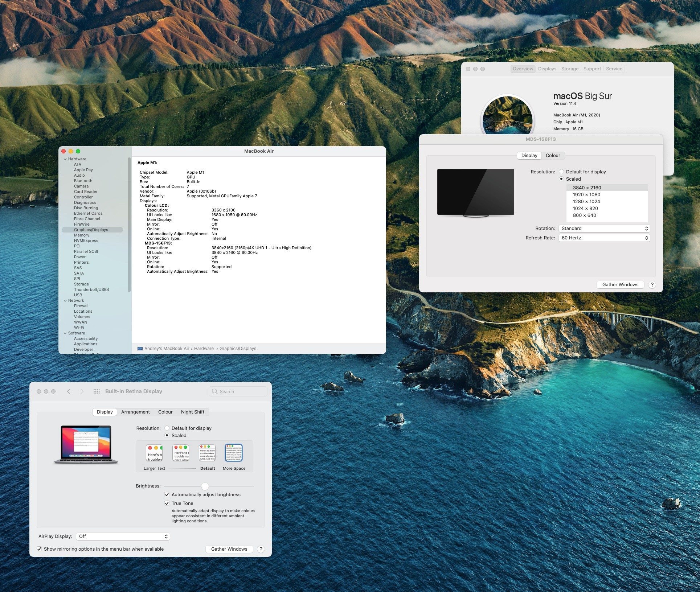700x592 pixels.
Task: Select Apple Pay in System Information sidebar
Action: point(83,170)
